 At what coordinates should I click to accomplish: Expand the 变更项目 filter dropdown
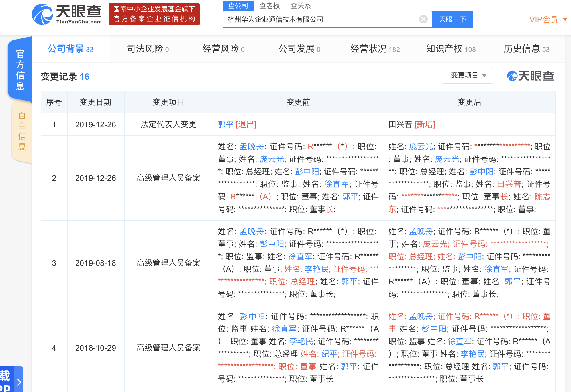tap(467, 75)
